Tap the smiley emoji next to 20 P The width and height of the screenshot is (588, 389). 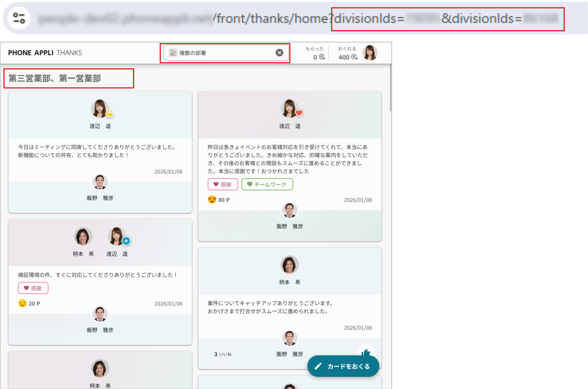[x=22, y=303]
